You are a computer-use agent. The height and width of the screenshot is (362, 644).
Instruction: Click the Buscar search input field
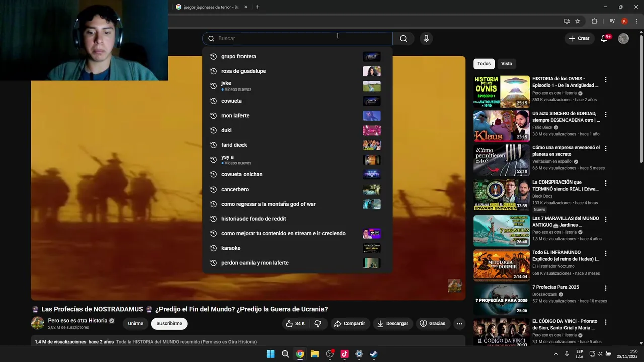coord(297,39)
